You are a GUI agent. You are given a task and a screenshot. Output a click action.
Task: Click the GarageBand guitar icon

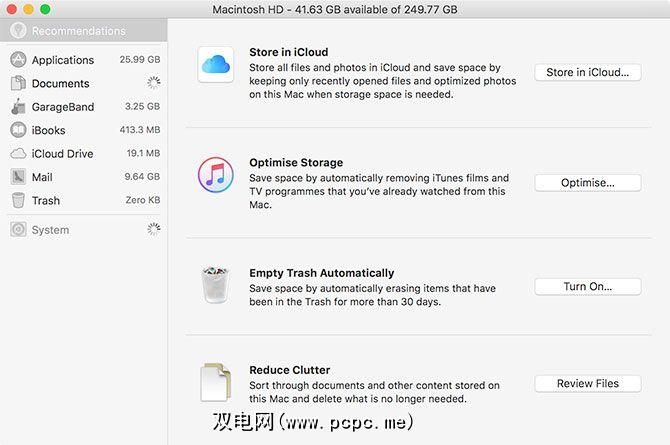[x=18, y=106]
